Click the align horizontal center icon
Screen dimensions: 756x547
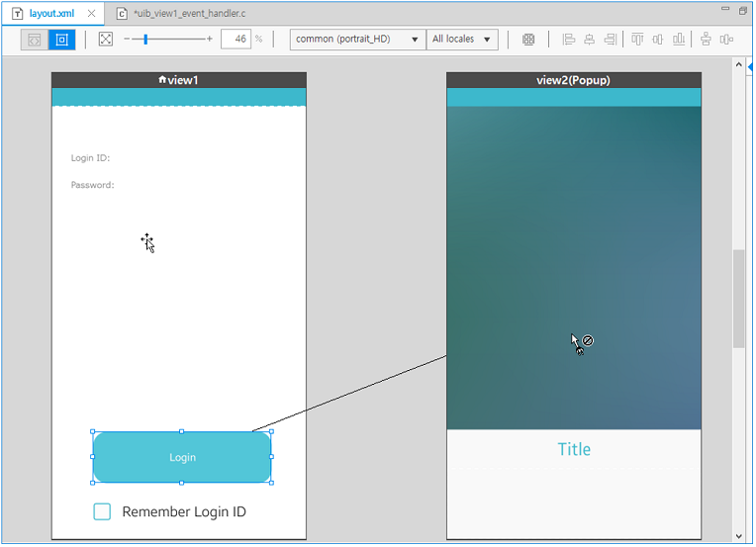click(x=590, y=40)
